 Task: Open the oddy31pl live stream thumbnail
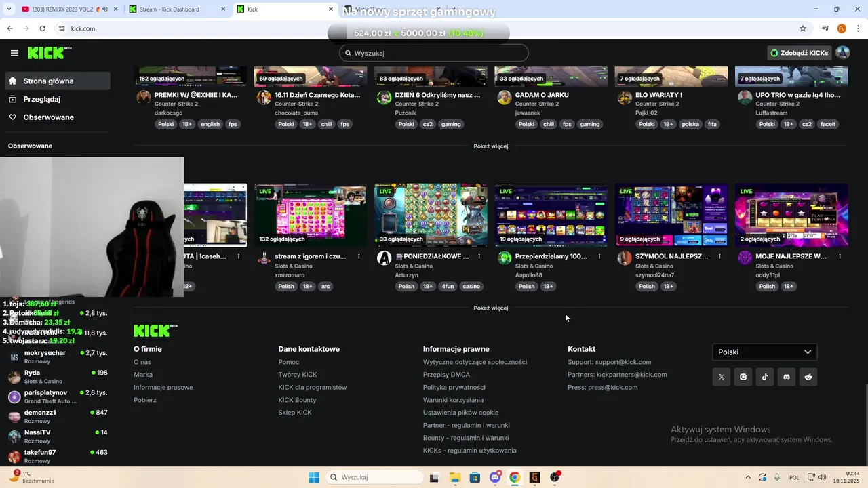point(791,215)
